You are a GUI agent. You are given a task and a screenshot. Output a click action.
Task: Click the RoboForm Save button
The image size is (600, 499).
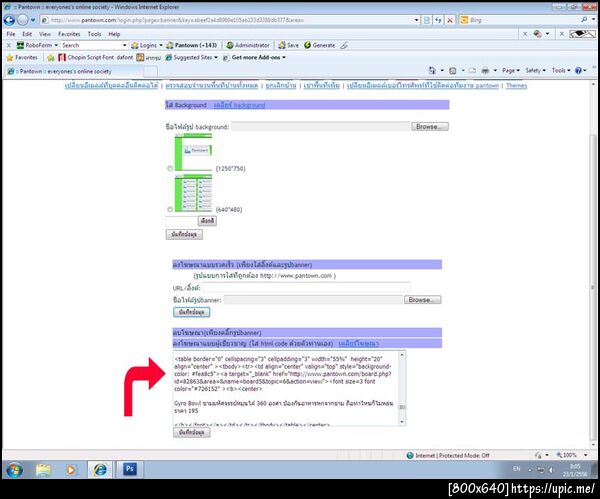click(x=288, y=45)
